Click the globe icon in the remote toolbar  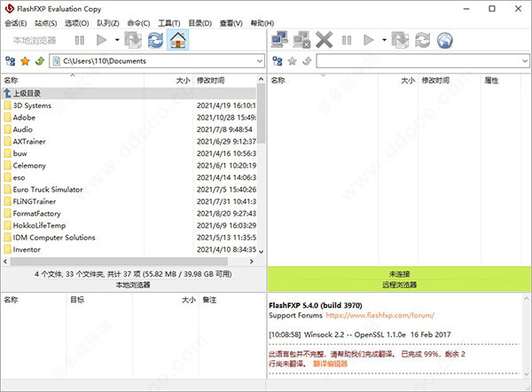coord(445,41)
